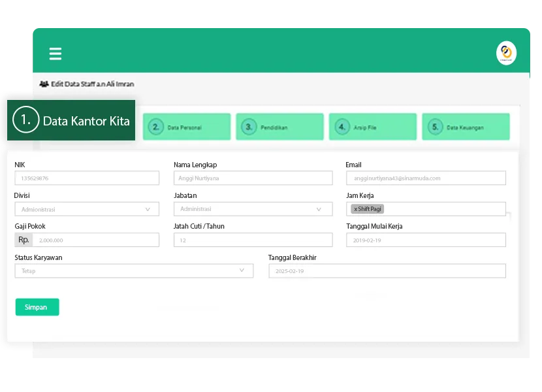Click the Gaji Pokok amount field
Image resolution: width=542 pixels, height=392 pixels.
pyautogui.click(x=95, y=240)
